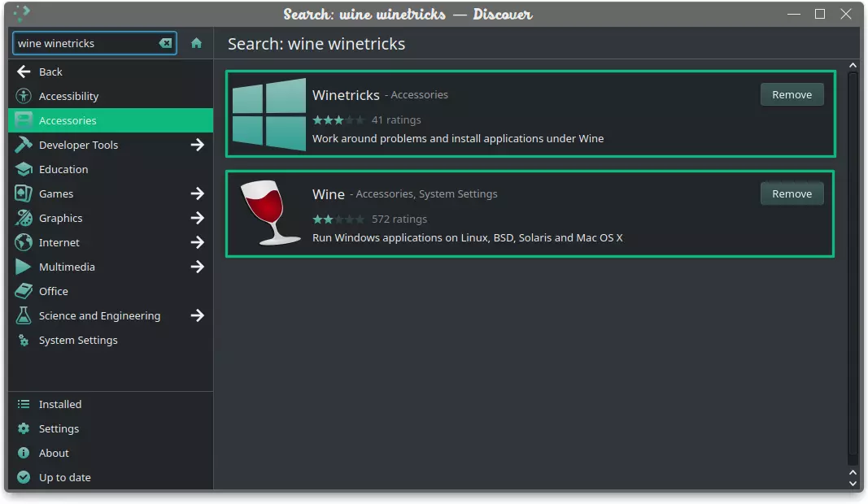
Task: Click the Settings gear icon
Action: point(24,428)
